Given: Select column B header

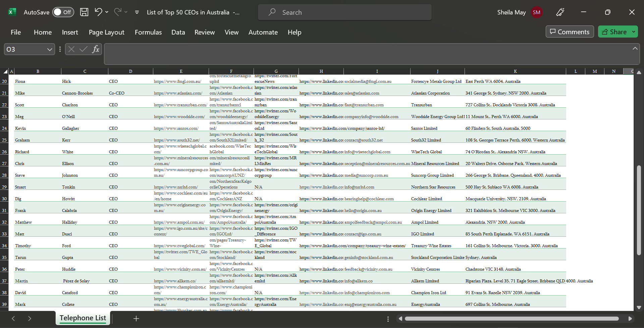Looking at the screenshot, I should point(38,71).
